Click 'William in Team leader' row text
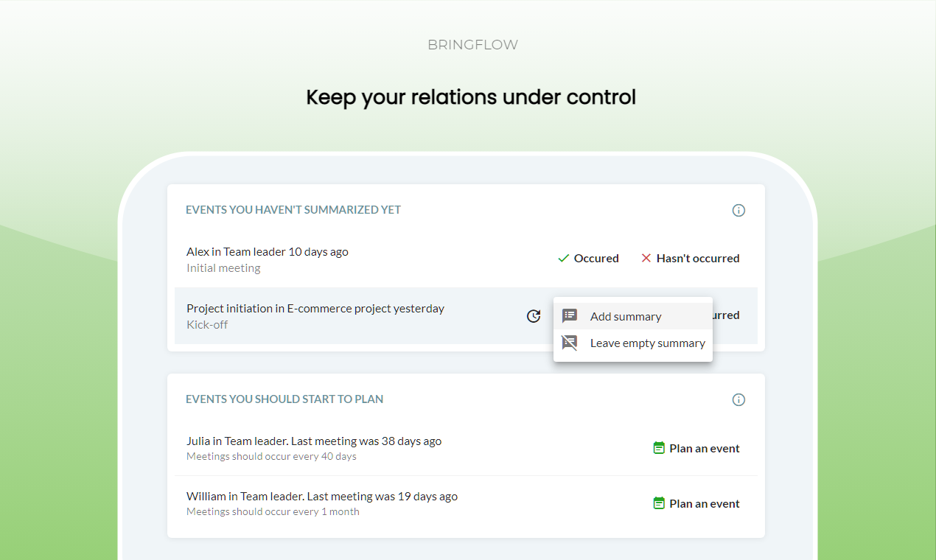Image resolution: width=936 pixels, height=560 pixels. tap(322, 497)
